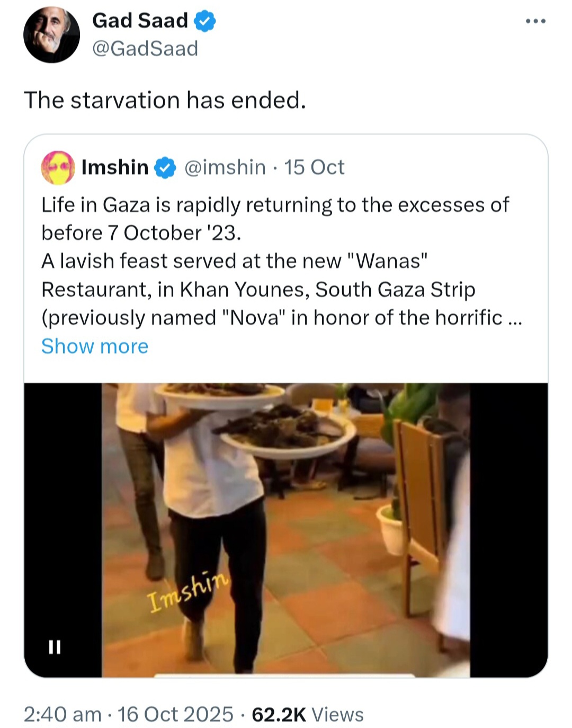Screen dimensions: 572x728
Task: Click the Imshin display name
Action: pos(115,167)
